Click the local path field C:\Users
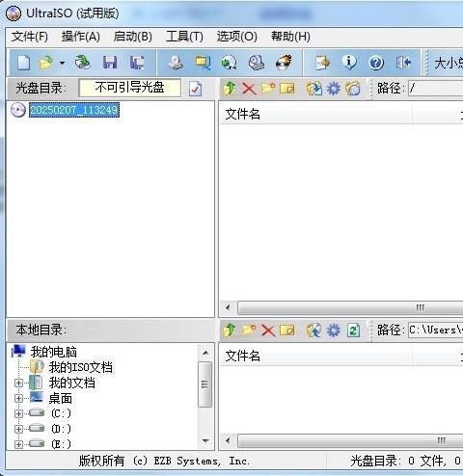This screenshot has width=463, height=476. tap(435, 331)
